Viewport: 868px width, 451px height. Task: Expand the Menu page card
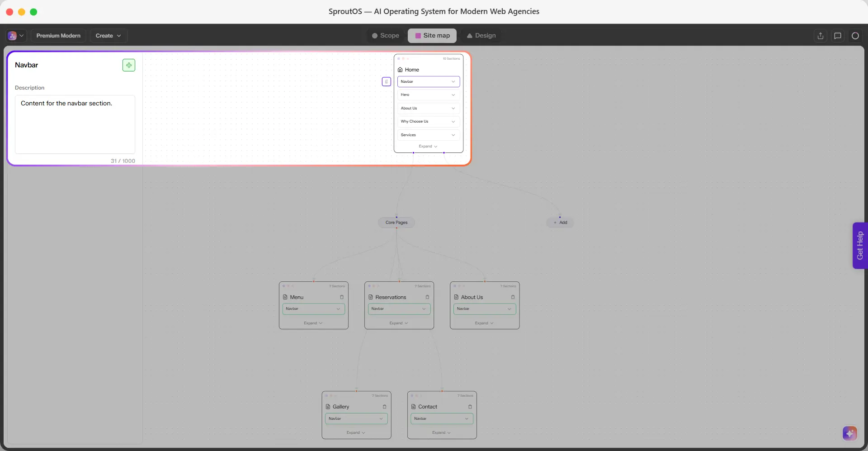click(313, 323)
